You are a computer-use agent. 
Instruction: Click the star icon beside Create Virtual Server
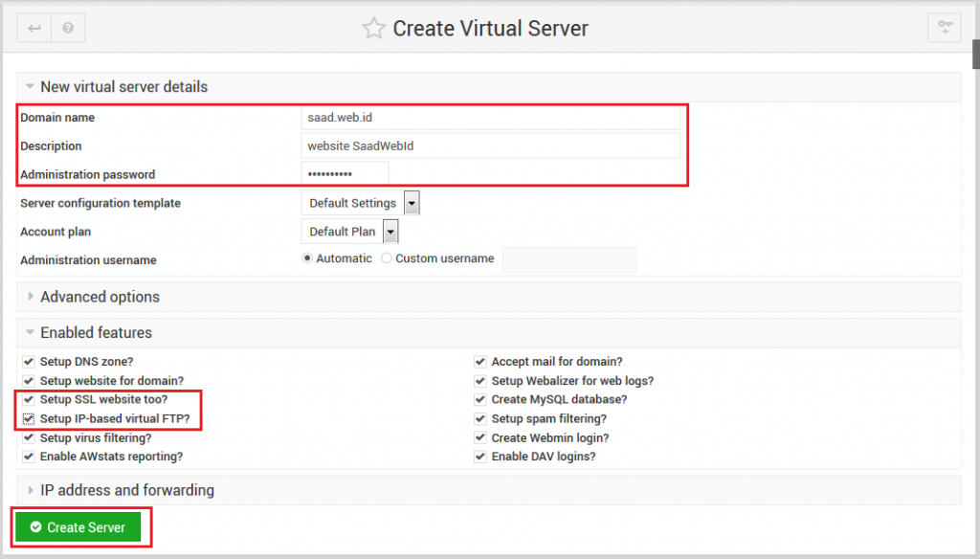pos(372,28)
